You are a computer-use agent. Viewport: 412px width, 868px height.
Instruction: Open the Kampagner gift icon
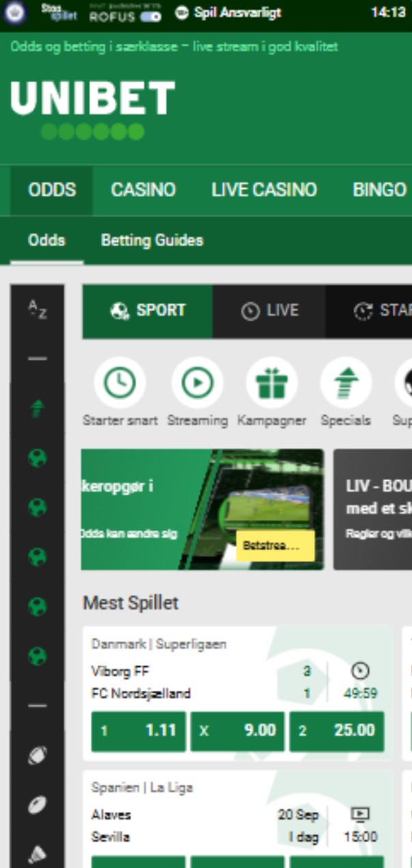click(271, 383)
